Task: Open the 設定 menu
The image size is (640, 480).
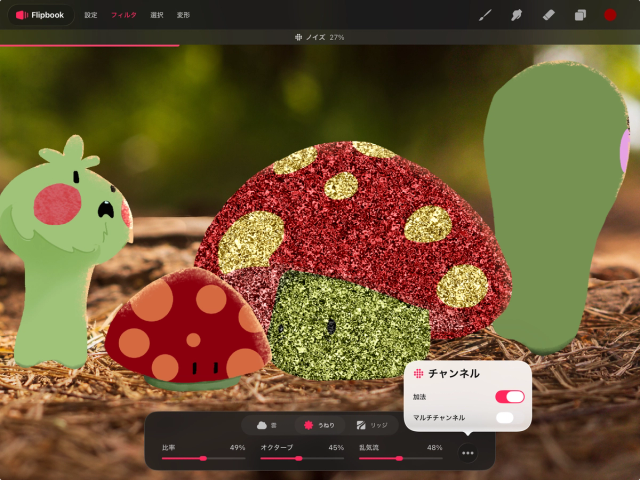Action: (x=91, y=15)
